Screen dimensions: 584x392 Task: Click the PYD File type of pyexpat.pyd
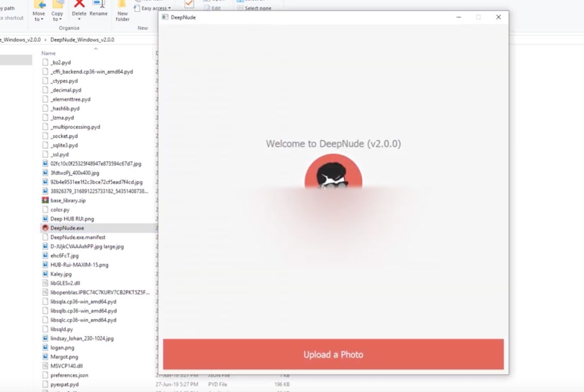(217, 384)
